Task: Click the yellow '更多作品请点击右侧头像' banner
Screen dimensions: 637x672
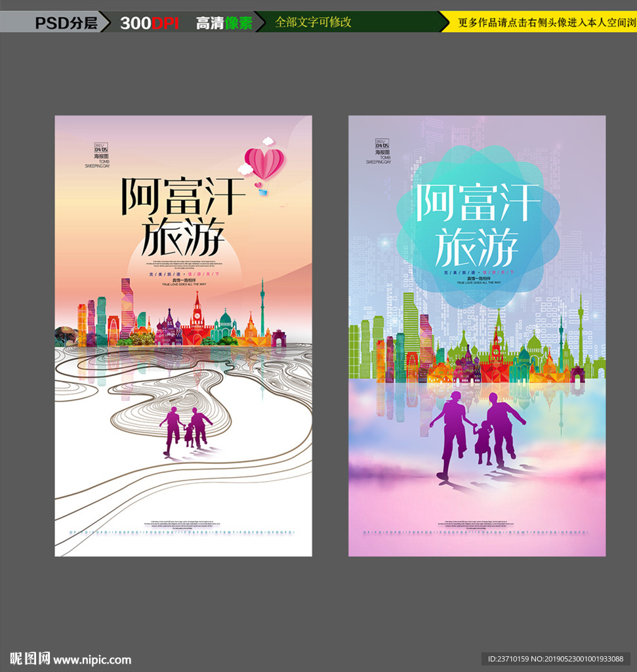Action: pos(540,22)
